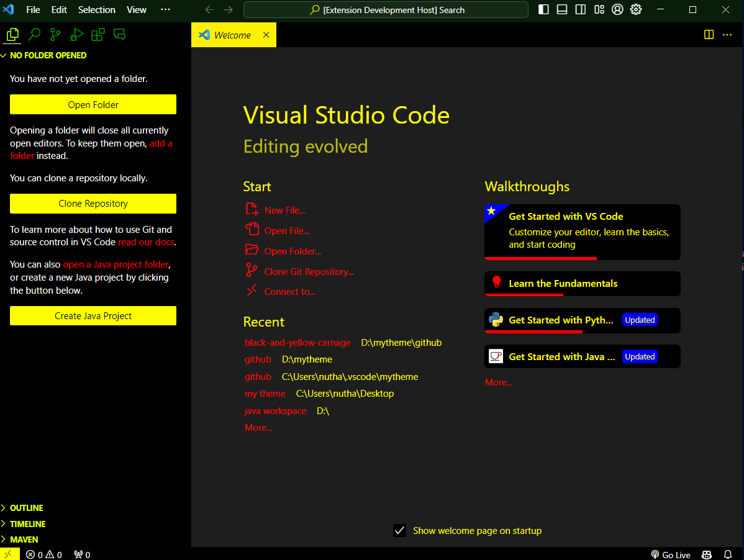Uncheck Show welcome page on startup

[399, 530]
